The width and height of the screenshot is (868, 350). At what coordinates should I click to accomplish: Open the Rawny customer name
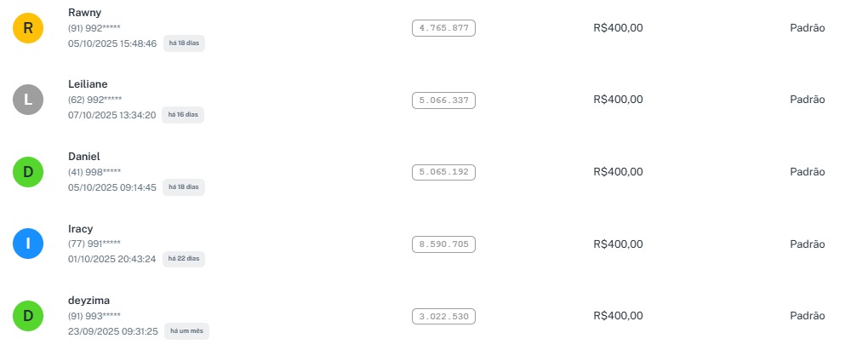pyautogui.click(x=84, y=12)
